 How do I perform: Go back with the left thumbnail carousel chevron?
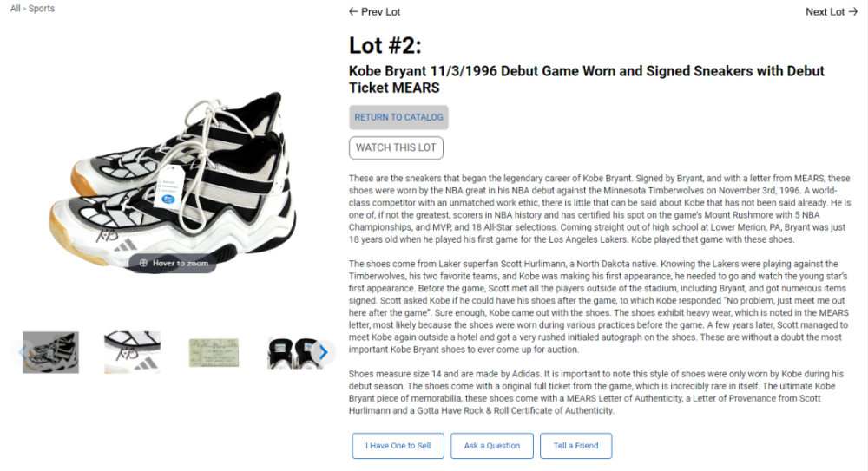(x=22, y=352)
